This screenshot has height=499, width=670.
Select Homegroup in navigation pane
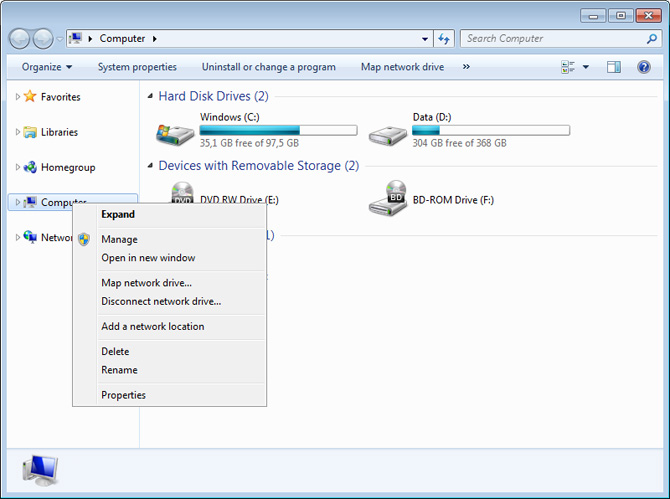[x=68, y=167]
